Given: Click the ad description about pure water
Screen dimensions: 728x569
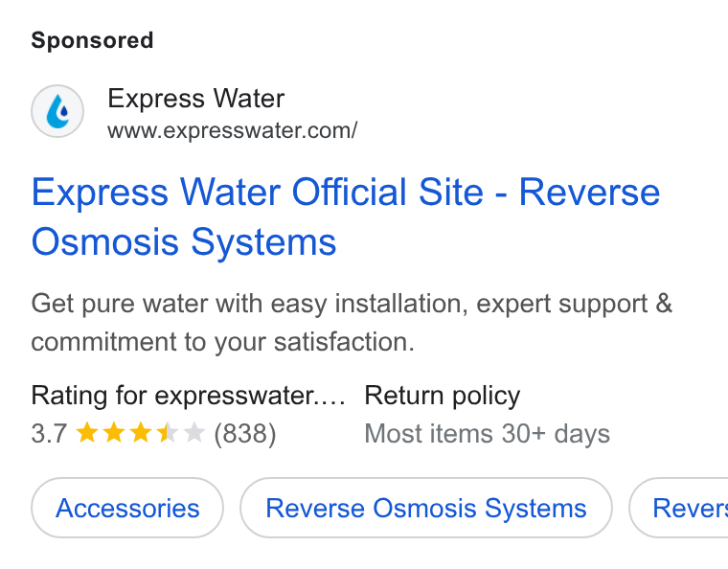Looking at the screenshot, I should pyautogui.click(x=352, y=323).
